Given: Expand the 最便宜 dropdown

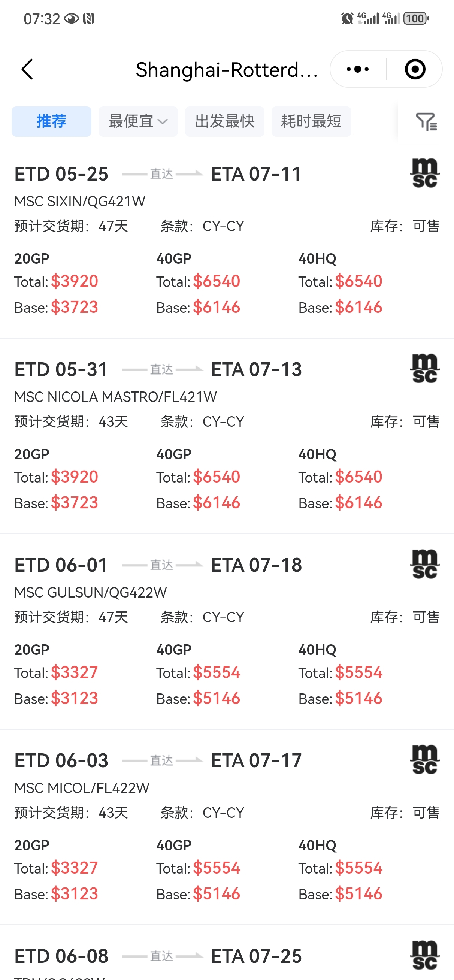Looking at the screenshot, I should tap(138, 121).
